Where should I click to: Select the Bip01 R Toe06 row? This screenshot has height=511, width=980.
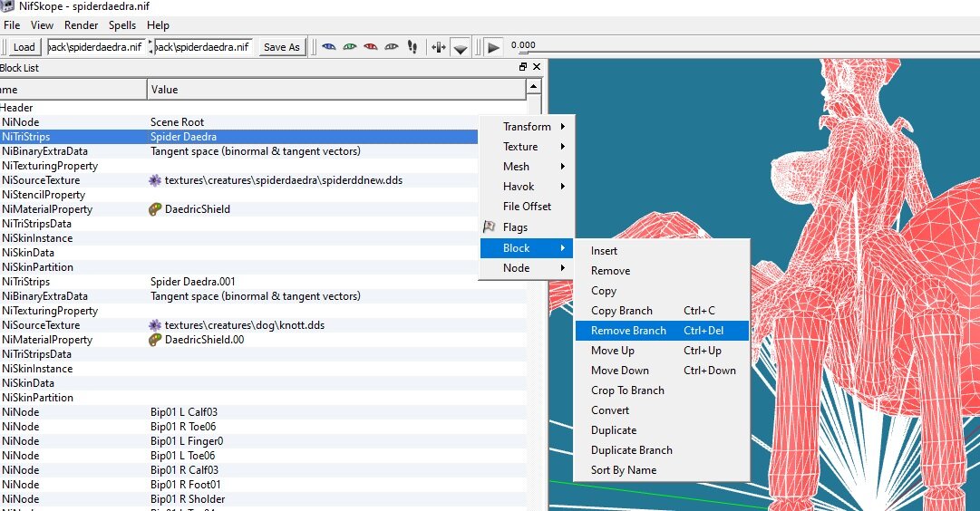tap(263, 427)
